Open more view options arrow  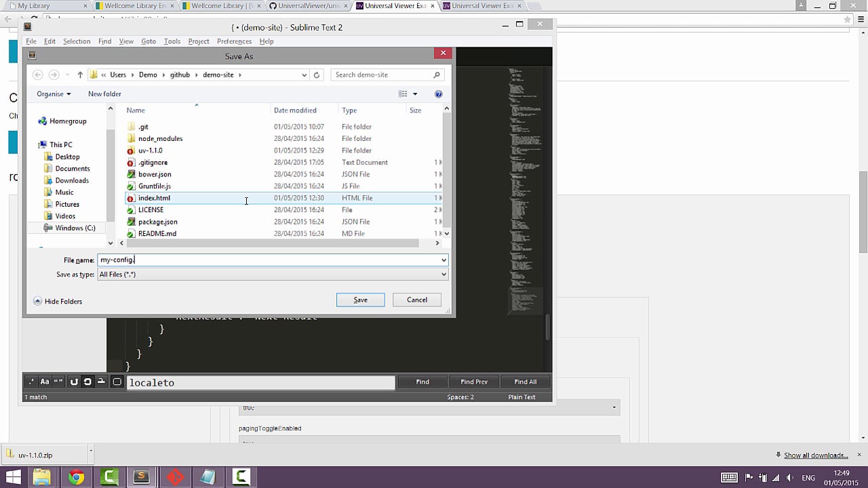415,94
